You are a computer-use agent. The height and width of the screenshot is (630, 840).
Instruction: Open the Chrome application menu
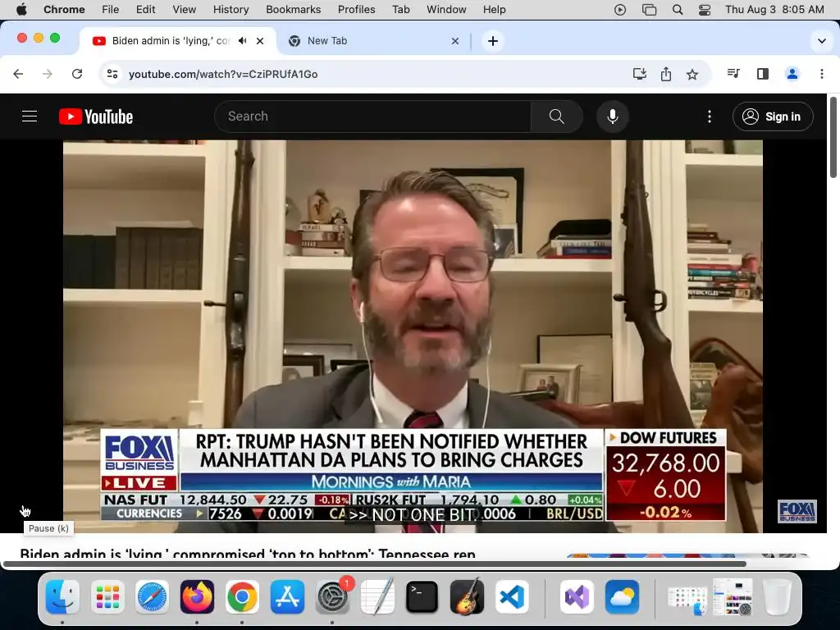(64, 10)
